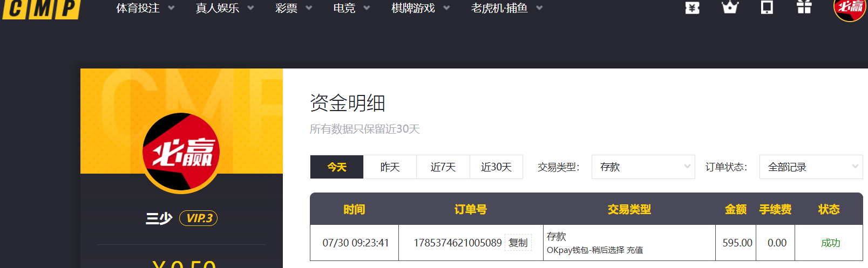Click the VIP.3 badge

coord(198,218)
